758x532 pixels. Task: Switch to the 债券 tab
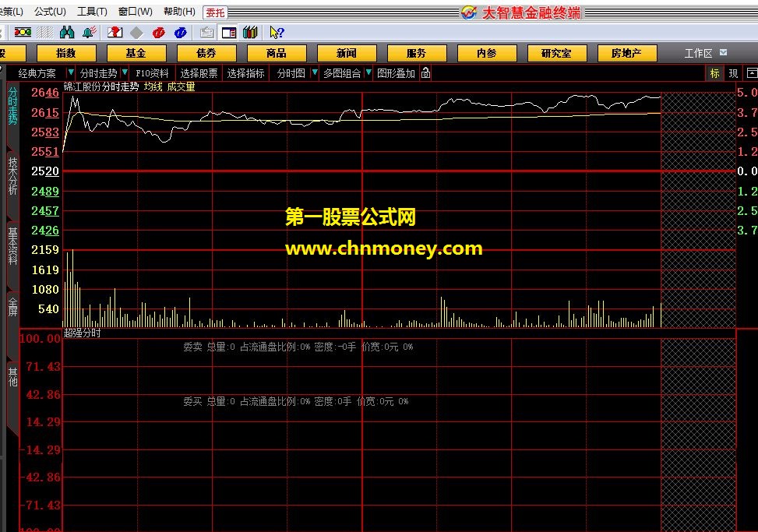tap(206, 53)
